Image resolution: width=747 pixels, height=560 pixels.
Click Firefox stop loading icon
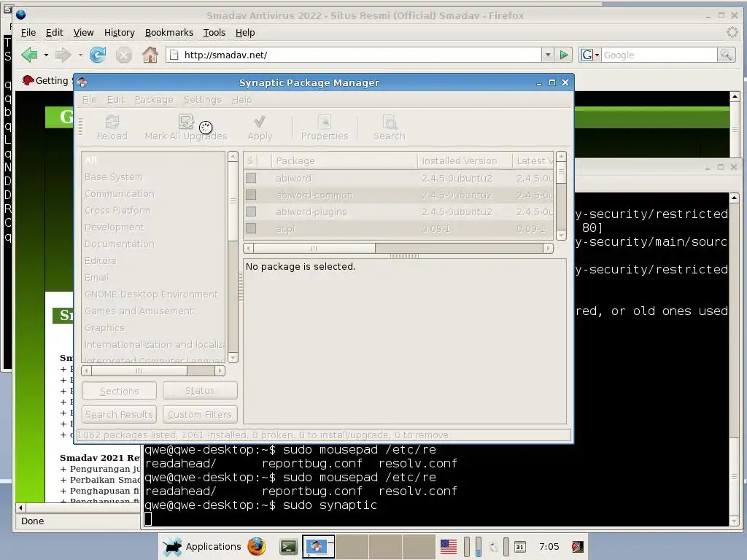(124, 55)
